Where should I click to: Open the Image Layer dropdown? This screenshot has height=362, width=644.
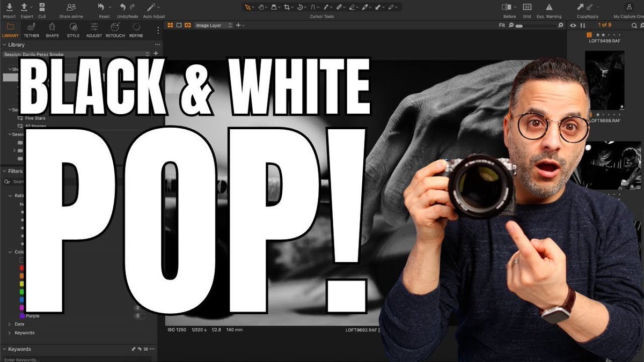click(214, 25)
